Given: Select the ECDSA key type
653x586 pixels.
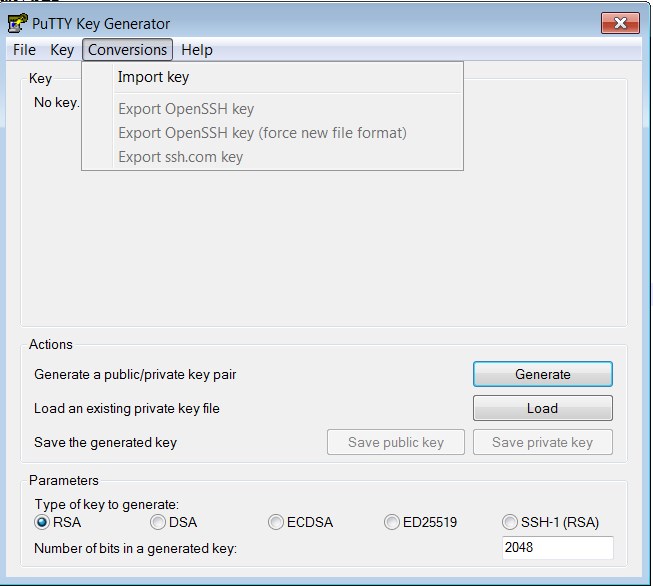Looking at the screenshot, I should point(301,522).
